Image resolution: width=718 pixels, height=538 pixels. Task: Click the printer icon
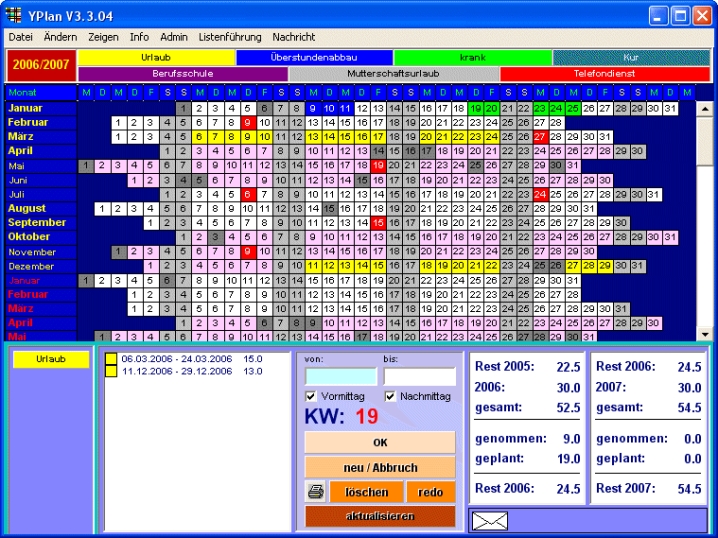314,492
